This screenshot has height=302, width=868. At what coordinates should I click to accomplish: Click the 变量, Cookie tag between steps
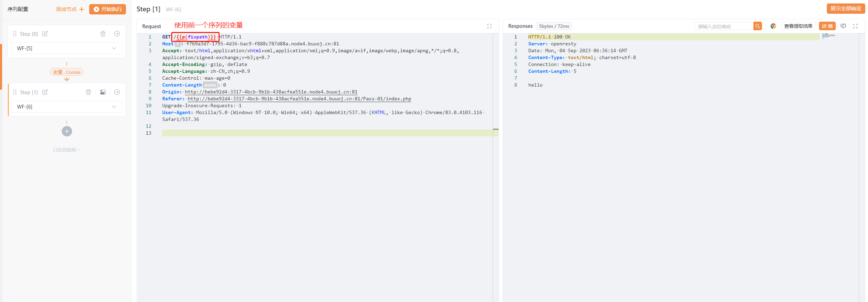tap(67, 72)
